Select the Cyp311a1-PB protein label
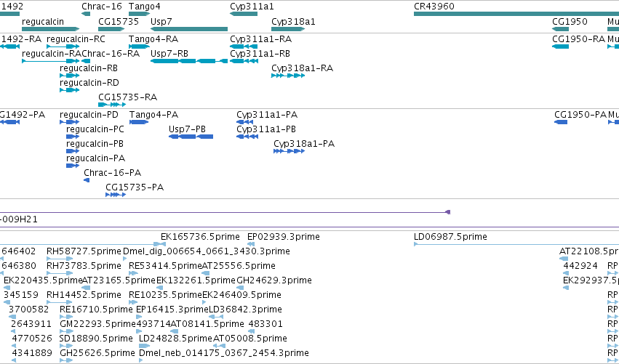Viewport: 619px width, 364px height. click(266, 129)
